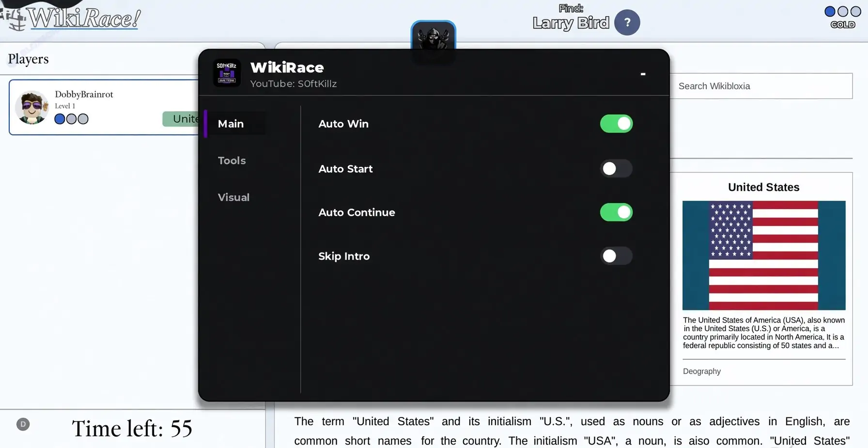Click the "Level 1" player level text

coord(65,106)
